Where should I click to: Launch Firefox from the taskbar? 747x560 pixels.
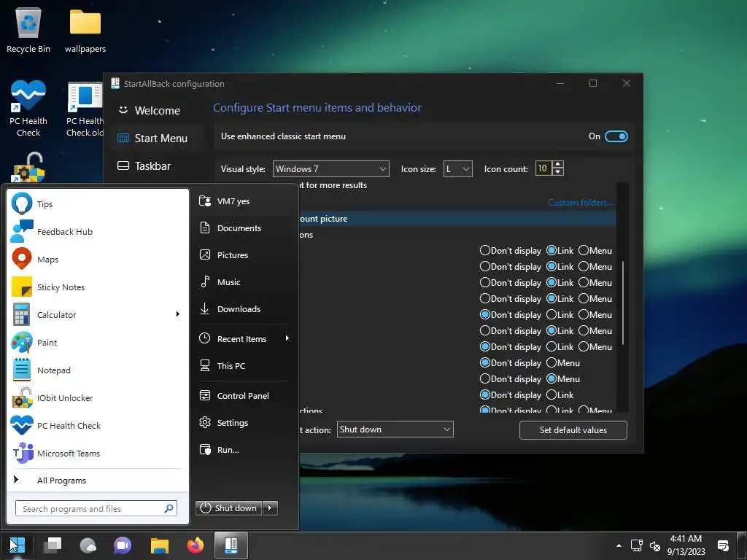196,545
